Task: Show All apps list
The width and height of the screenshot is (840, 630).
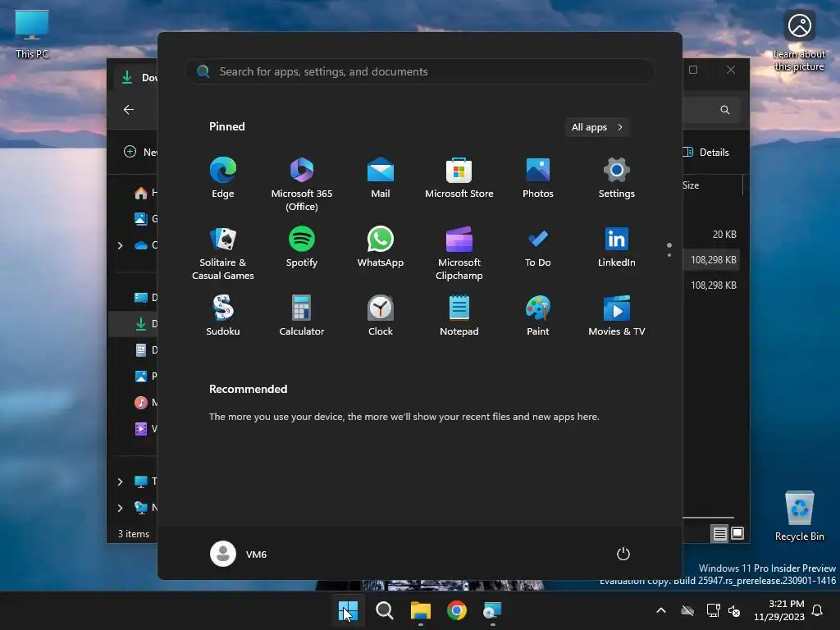Action: (x=597, y=127)
